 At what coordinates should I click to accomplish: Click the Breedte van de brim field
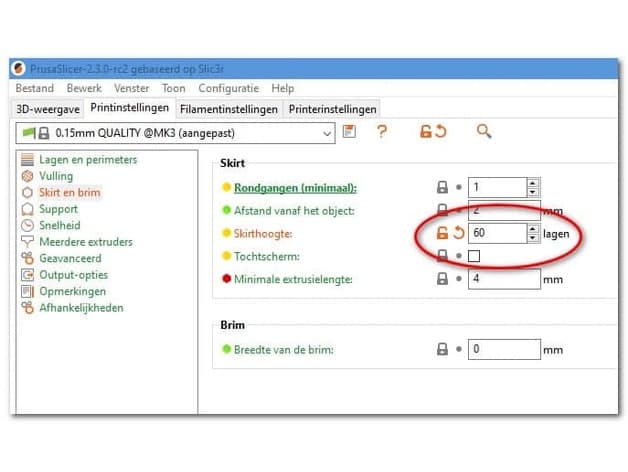tap(504, 349)
